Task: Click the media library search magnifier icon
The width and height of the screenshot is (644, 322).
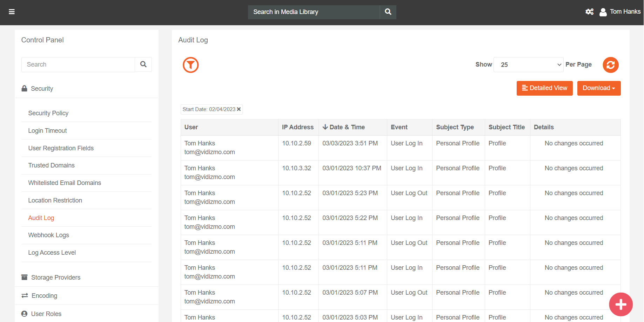Action: click(388, 12)
